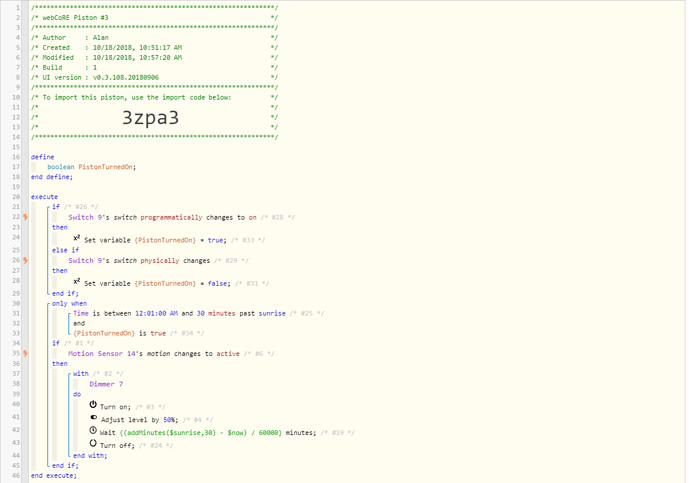Click the lightning trigger icon beside Motion Sensor 14

tap(26, 353)
